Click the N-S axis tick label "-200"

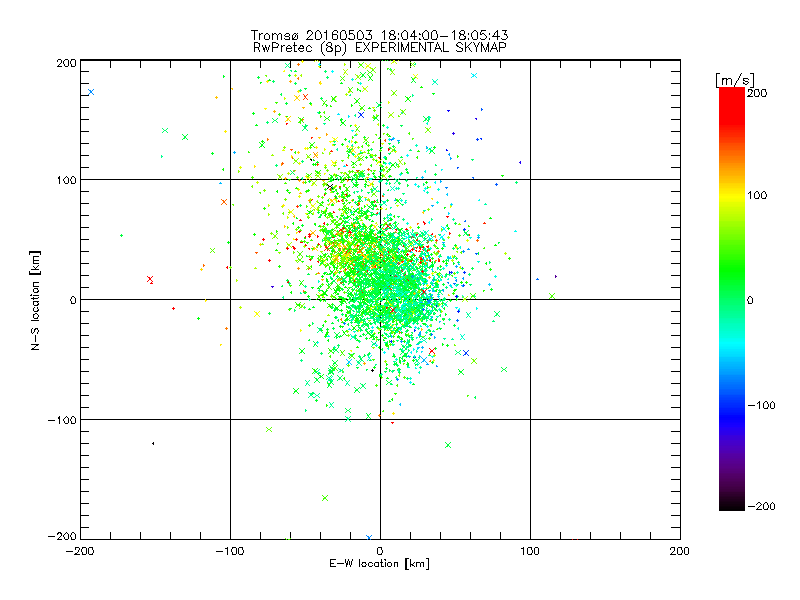click(x=62, y=536)
